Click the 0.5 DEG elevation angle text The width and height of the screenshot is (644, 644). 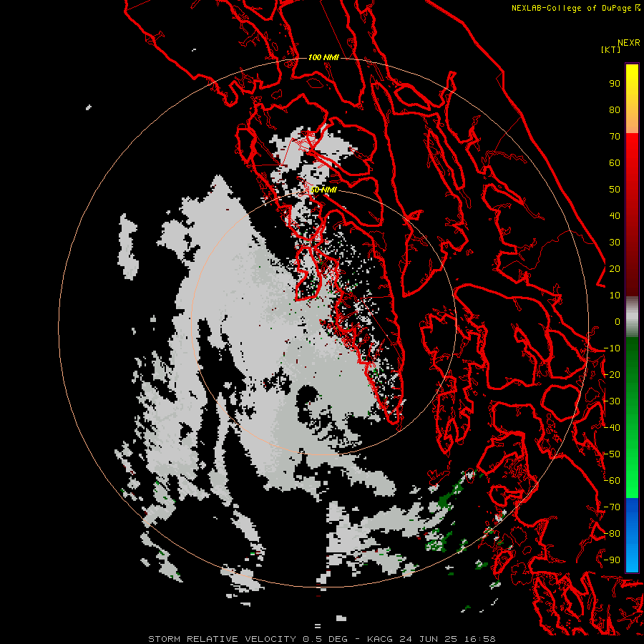coord(326,639)
